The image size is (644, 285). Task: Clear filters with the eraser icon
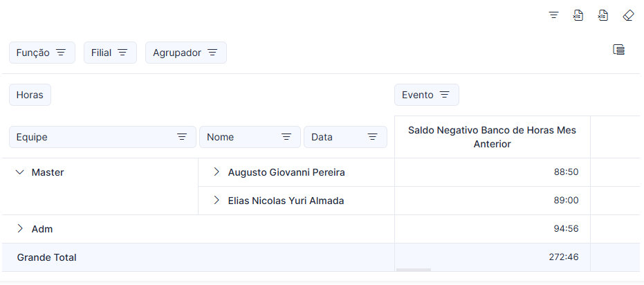(628, 16)
